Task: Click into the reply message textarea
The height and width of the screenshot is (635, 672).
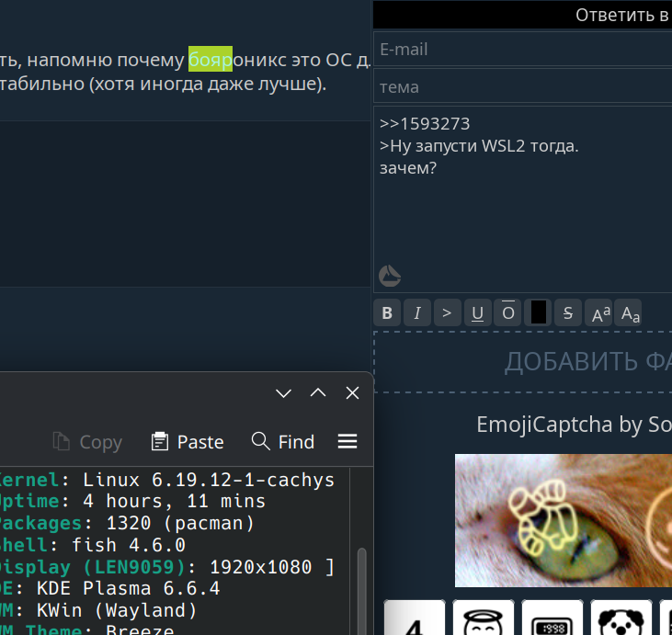Action: click(x=523, y=199)
